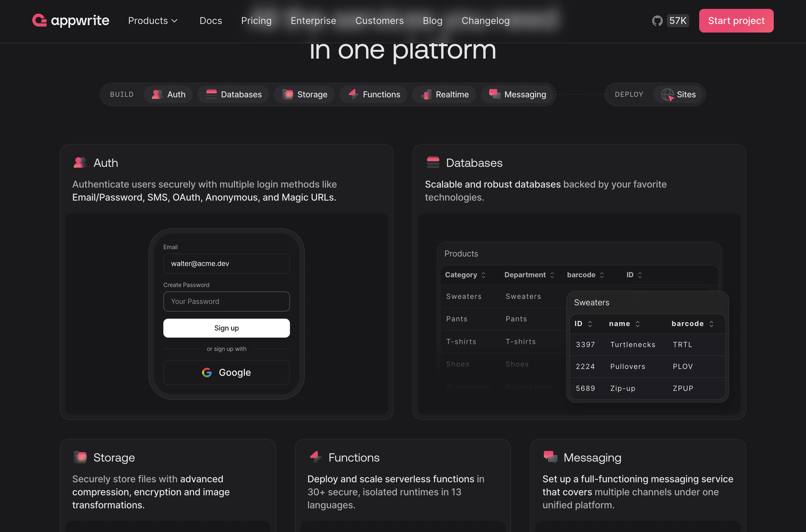Open the Blog navigation link
The width and height of the screenshot is (806, 532).
(x=432, y=21)
